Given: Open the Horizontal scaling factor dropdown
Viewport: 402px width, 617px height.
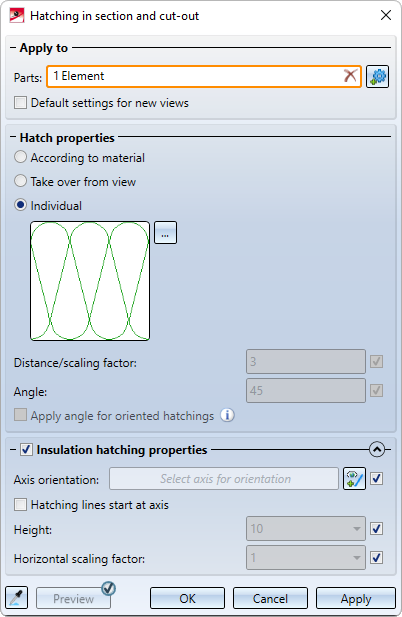Looking at the screenshot, I should coord(357,558).
